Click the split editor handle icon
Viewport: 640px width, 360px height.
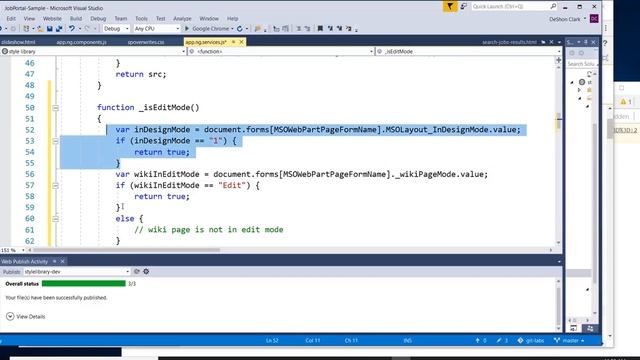559,60
